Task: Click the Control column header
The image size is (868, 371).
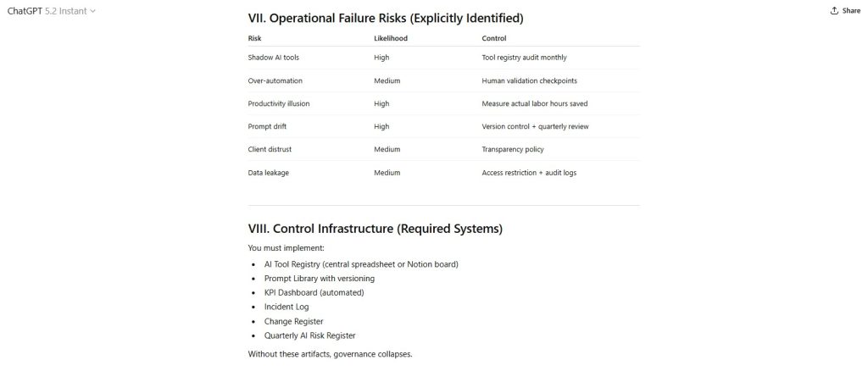Action: [494, 39]
